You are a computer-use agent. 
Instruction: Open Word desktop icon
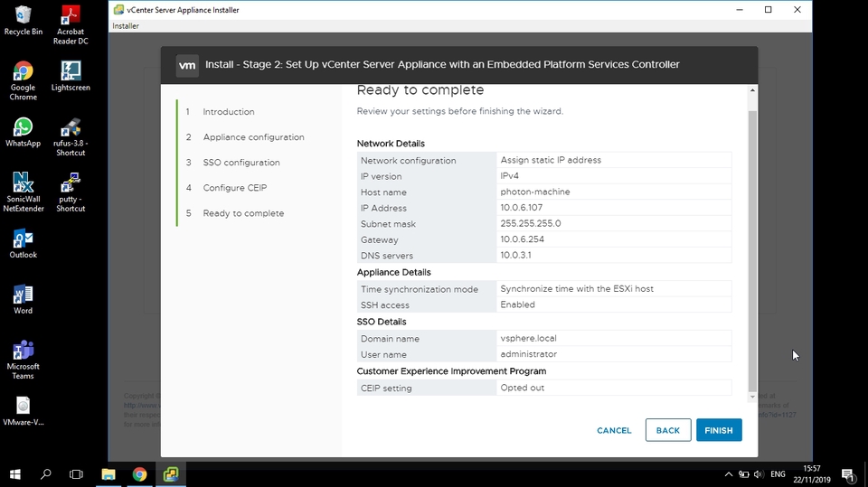pos(24,299)
